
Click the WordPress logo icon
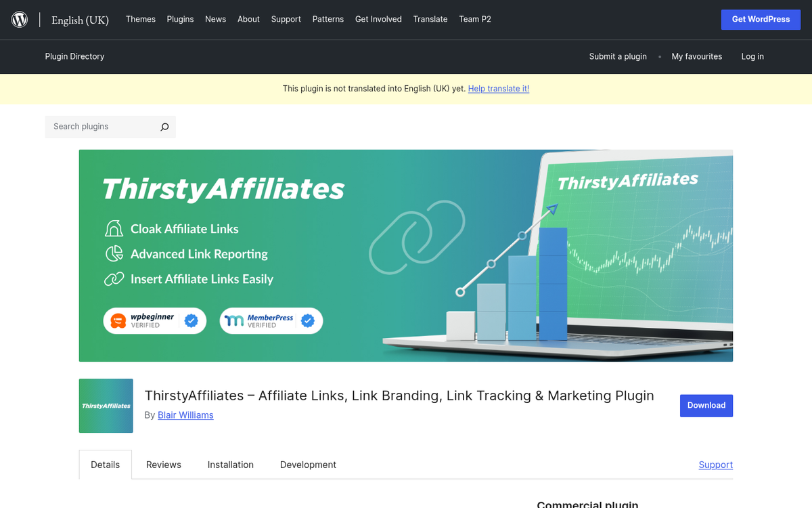click(x=20, y=20)
